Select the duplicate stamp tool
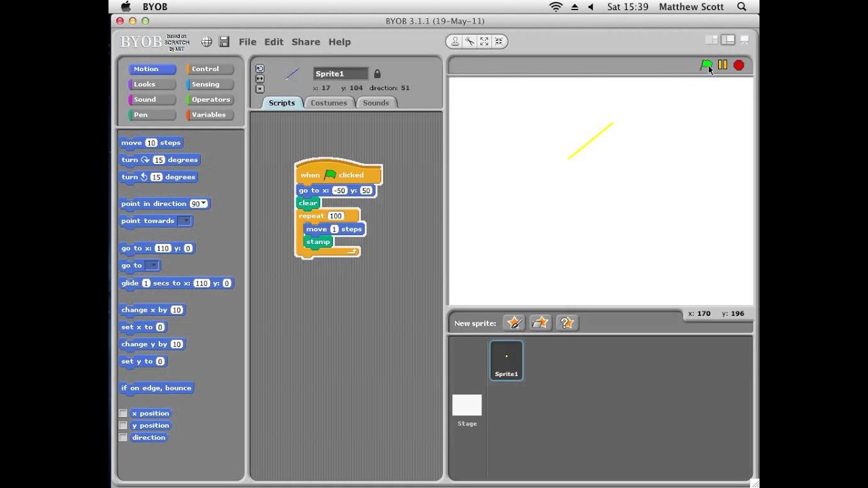 point(455,41)
